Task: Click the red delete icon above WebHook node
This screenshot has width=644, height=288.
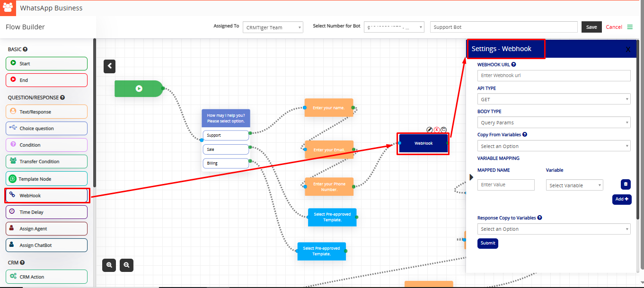Action: pos(437,130)
